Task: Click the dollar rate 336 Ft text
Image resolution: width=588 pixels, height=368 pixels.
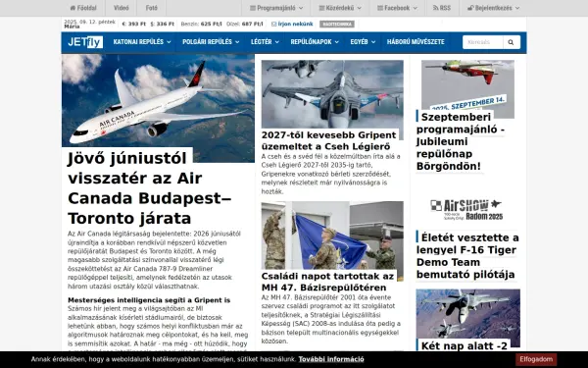Action: click(162, 24)
